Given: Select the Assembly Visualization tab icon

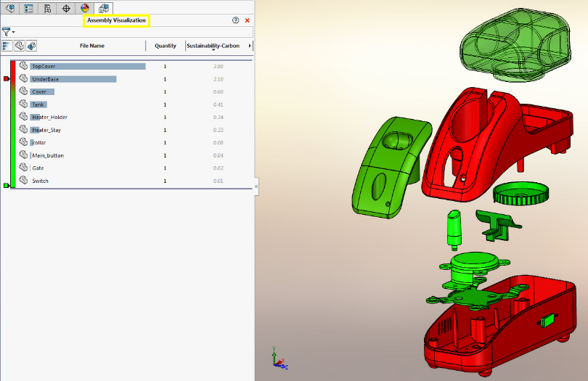Looking at the screenshot, I should click(104, 8).
